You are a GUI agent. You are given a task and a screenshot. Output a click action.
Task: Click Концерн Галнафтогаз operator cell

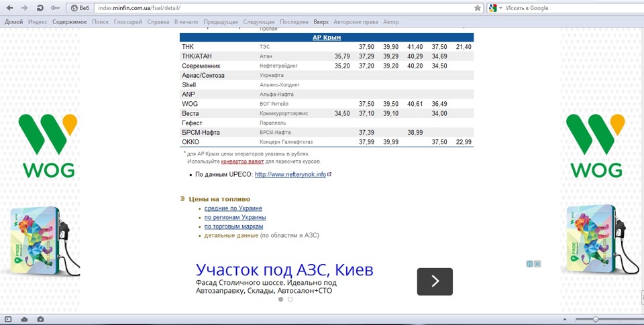(x=286, y=142)
